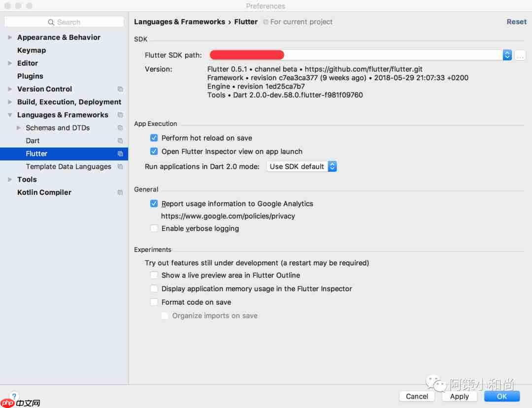This screenshot has height=408, width=532.
Task: Select Kotlin Compiler settings
Action: (44, 192)
